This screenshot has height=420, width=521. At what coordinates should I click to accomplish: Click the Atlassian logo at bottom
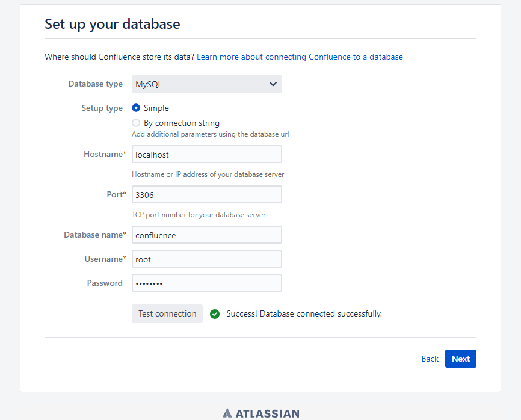[261, 413]
